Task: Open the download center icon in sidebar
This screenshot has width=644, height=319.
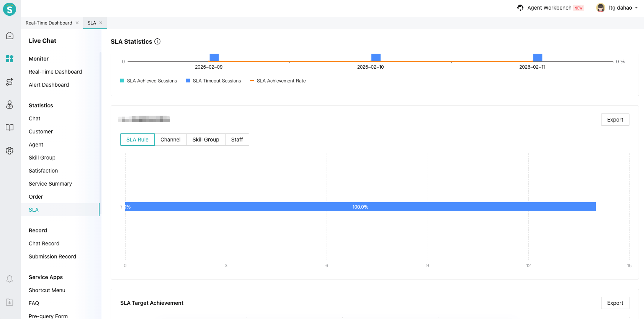Action: coord(10,302)
